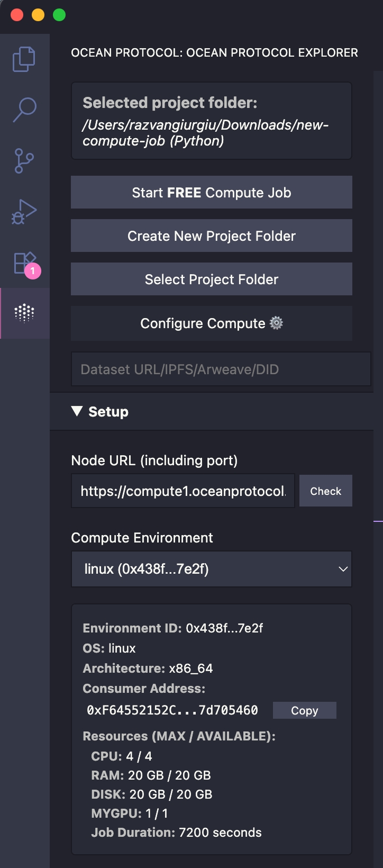
Task: Copy the consumer address
Action: (x=304, y=710)
